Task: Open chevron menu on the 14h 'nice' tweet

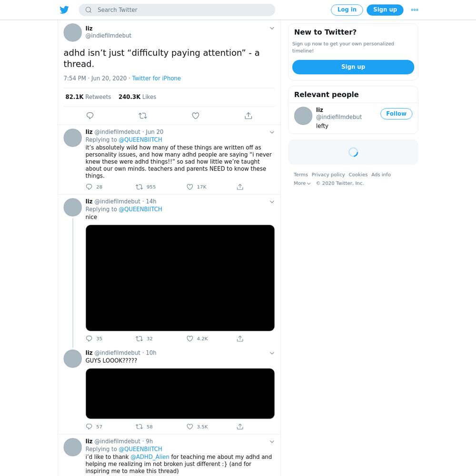Action: [272, 202]
